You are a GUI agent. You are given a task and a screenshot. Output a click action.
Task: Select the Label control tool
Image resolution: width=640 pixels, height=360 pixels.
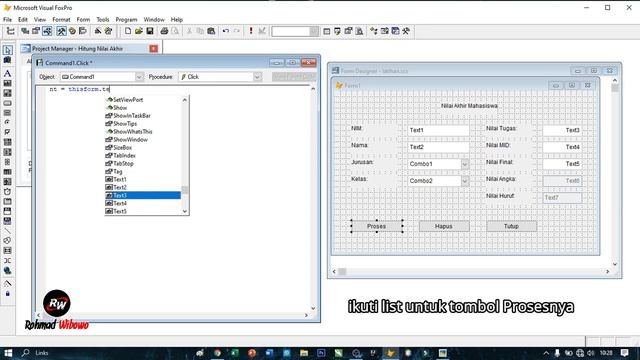(7, 73)
